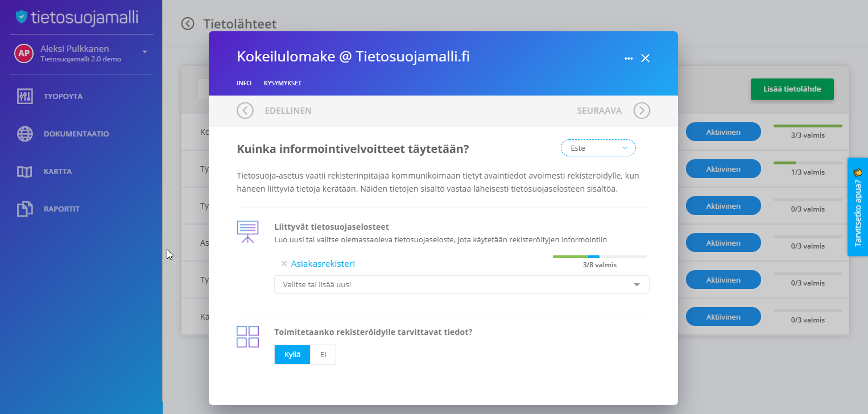
Task: Click the four-squares grid icon
Action: pyautogui.click(x=247, y=337)
